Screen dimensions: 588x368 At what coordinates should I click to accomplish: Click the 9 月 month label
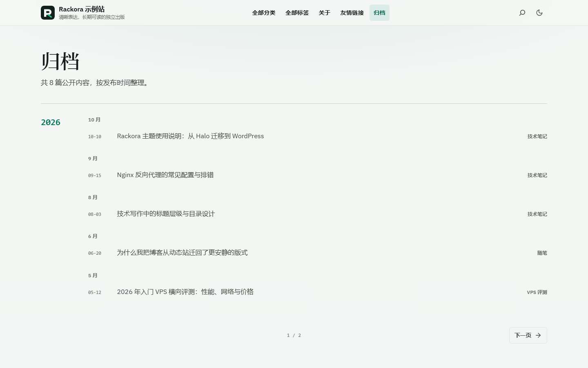click(x=93, y=159)
